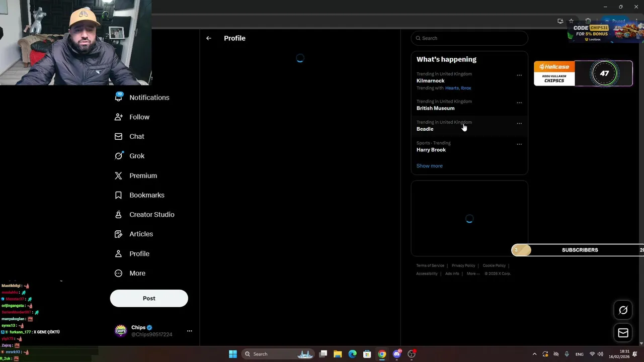Open more options for British Museum trend

(519, 103)
